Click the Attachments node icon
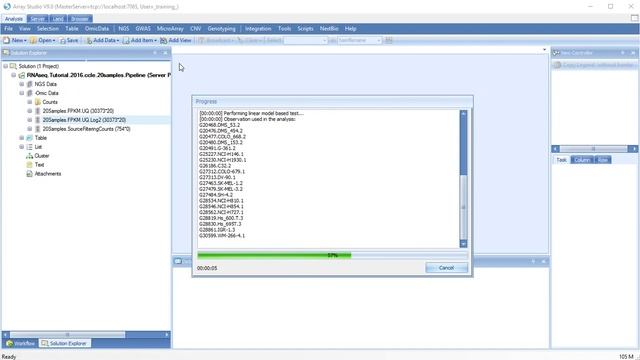Screen dimensions: 640x360 [x=29, y=174]
